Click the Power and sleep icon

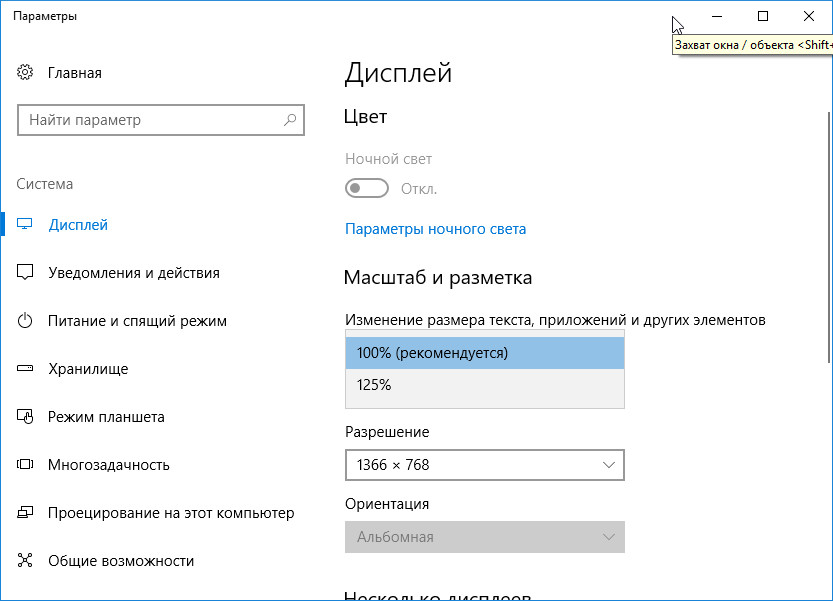[x=25, y=320]
